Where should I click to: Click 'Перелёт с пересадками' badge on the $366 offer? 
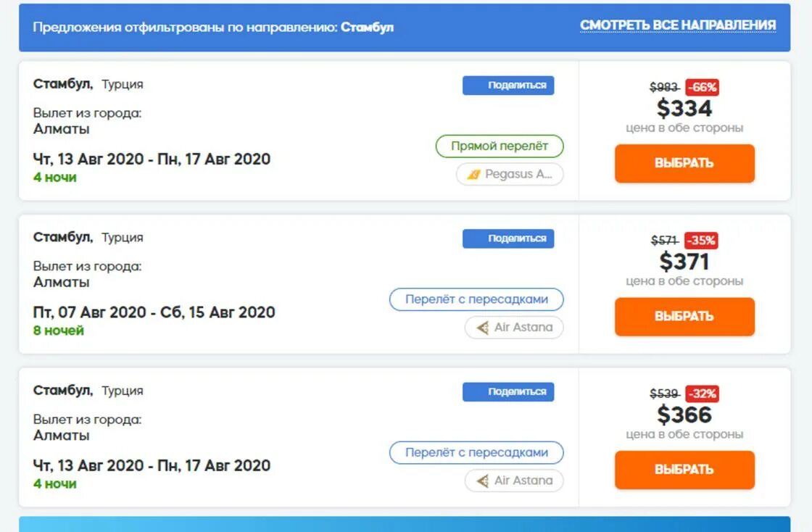click(x=476, y=453)
